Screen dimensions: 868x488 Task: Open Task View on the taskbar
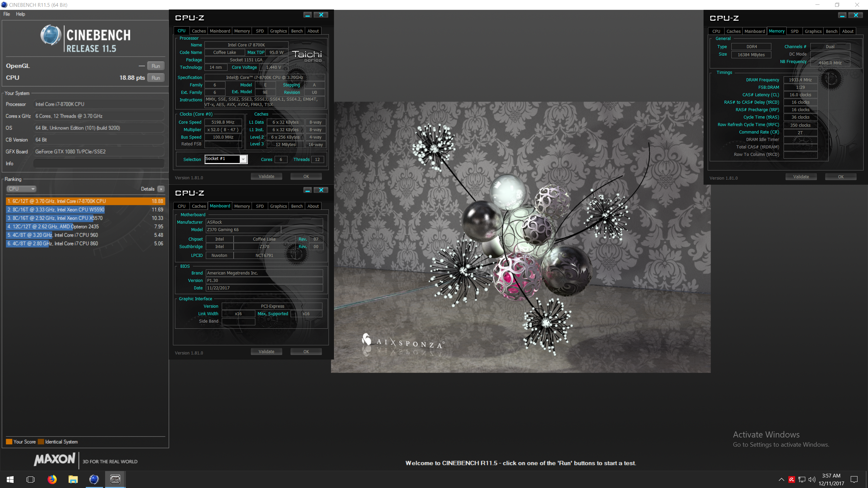coord(31,480)
